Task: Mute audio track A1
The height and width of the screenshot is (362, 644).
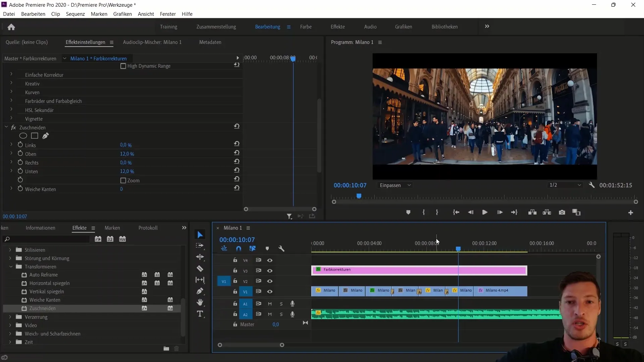Action: [270, 304]
